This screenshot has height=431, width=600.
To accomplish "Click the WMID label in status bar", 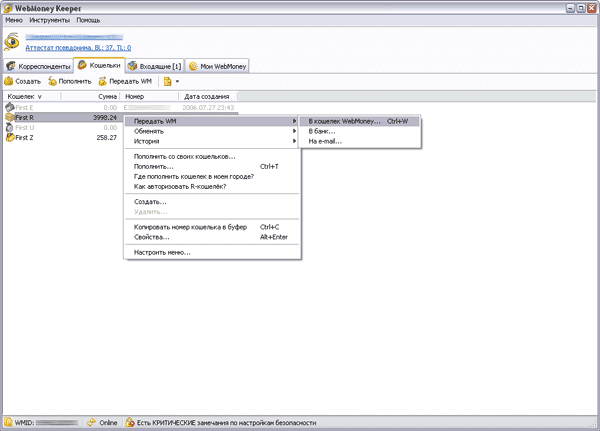I will [24, 423].
